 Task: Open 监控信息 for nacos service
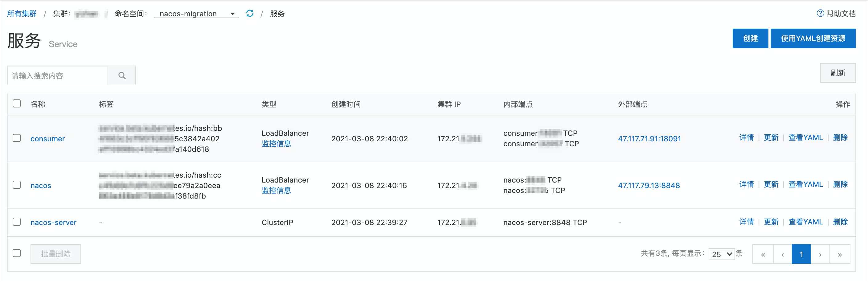(x=276, y=191)
